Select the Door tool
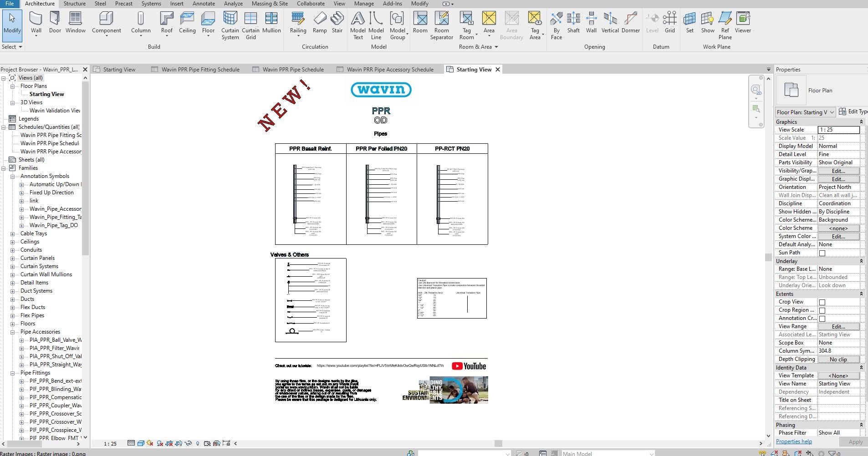868x456 pixels. (x=55, y=23)
